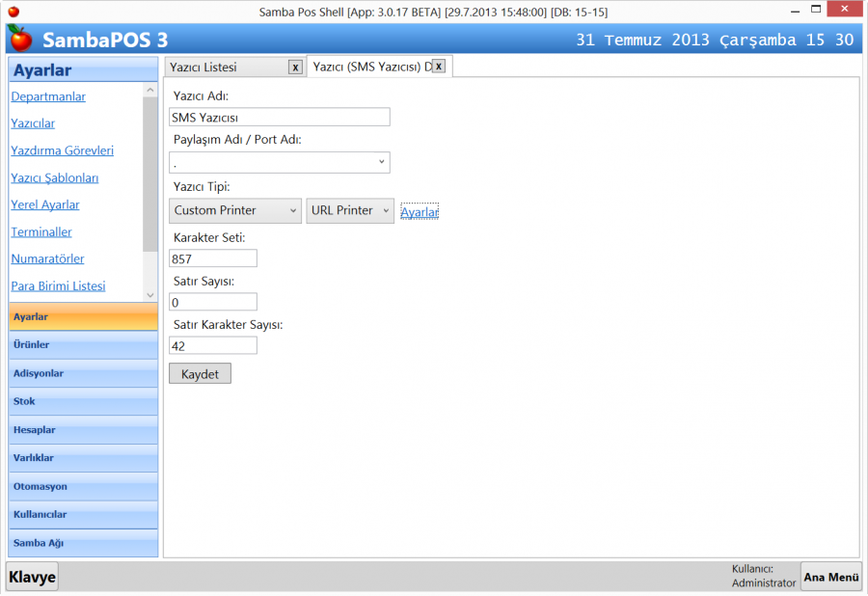This screenshot has height=596, width=868.
Task: Focus the Karakter Seti field
Action: click(212, 258)
